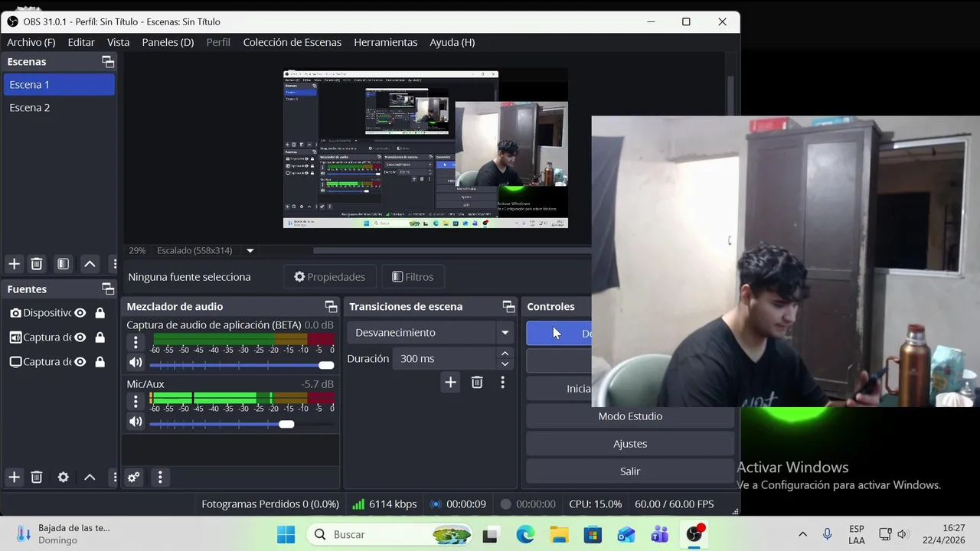Undock the Fuentes panel
The height and width of the screenshot is (551, 980).
point(108,289)
